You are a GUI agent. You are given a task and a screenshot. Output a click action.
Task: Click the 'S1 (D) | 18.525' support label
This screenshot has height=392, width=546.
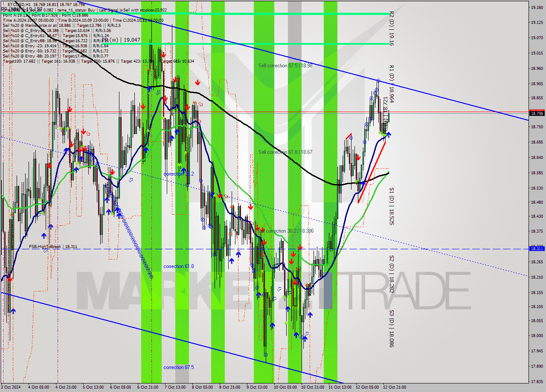click(x=391, y=206)
